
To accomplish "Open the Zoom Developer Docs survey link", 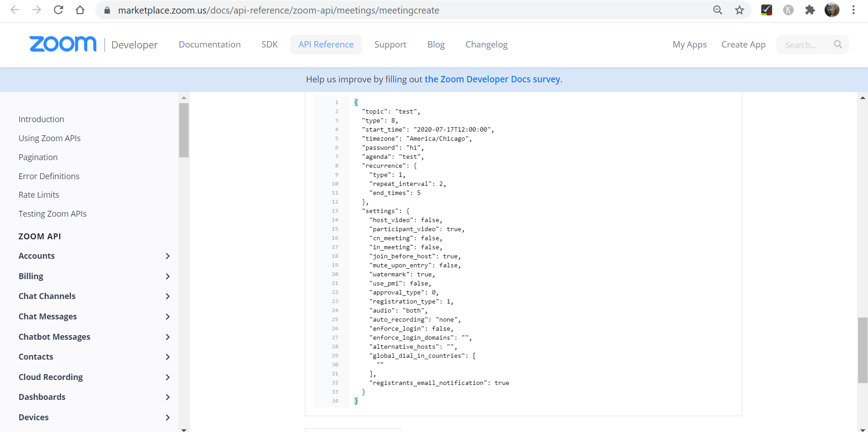I will 493,79.
